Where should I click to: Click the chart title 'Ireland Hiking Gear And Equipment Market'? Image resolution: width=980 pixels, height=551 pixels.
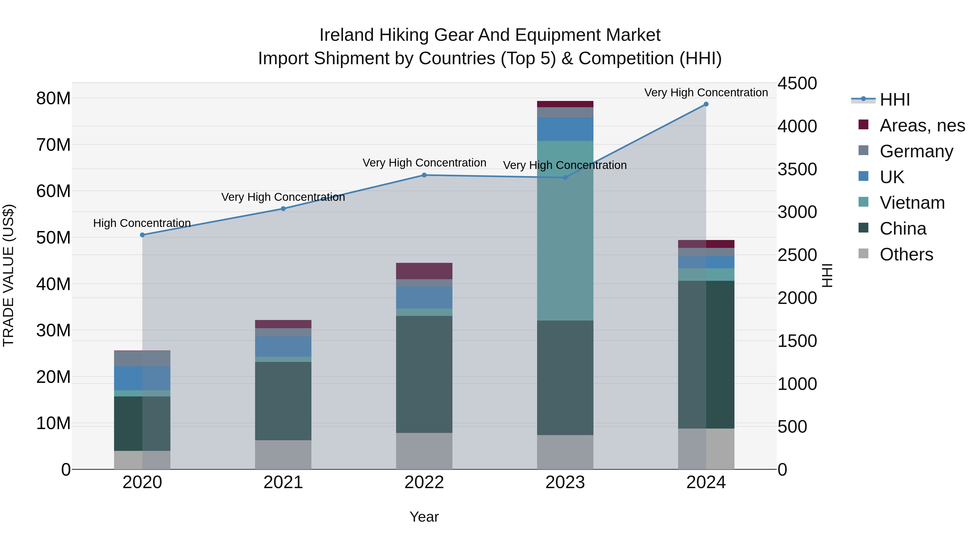click(x=490, y=35)
